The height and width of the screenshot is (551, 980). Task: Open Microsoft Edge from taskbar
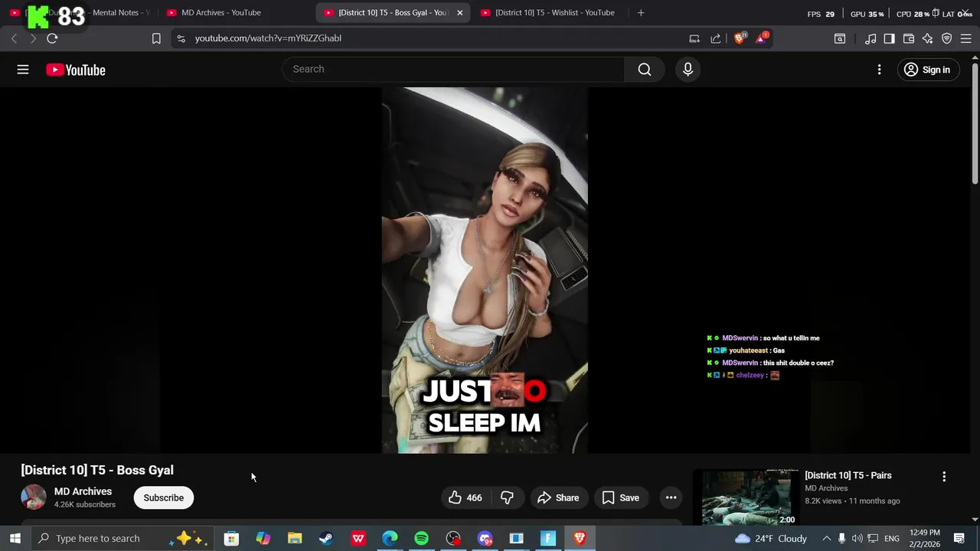390,539
